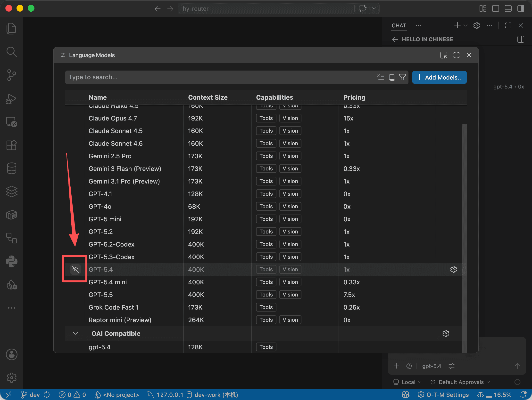The width and height of the screenshot is (532, 400).
Task: Open the new chat options chevron in the Chat header
Action: click(465, 25)
